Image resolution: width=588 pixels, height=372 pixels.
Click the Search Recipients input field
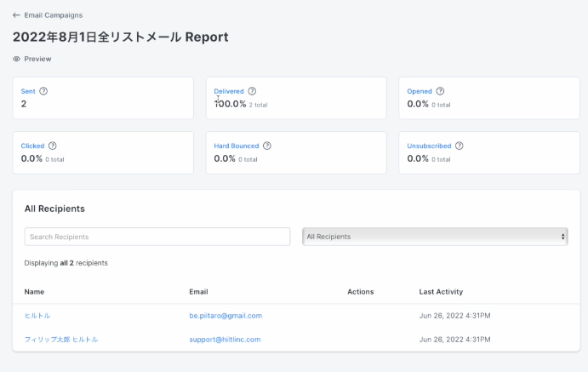coord(157,237)
